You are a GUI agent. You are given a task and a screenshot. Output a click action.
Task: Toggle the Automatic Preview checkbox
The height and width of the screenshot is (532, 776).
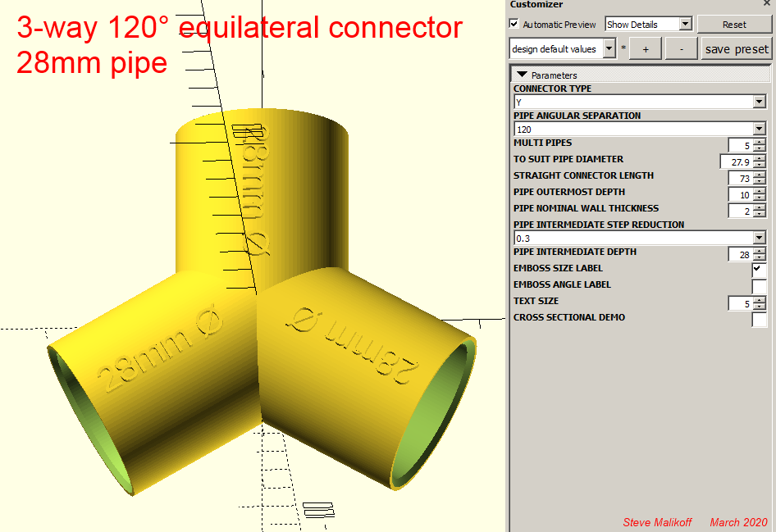click(x=514, y=24)
